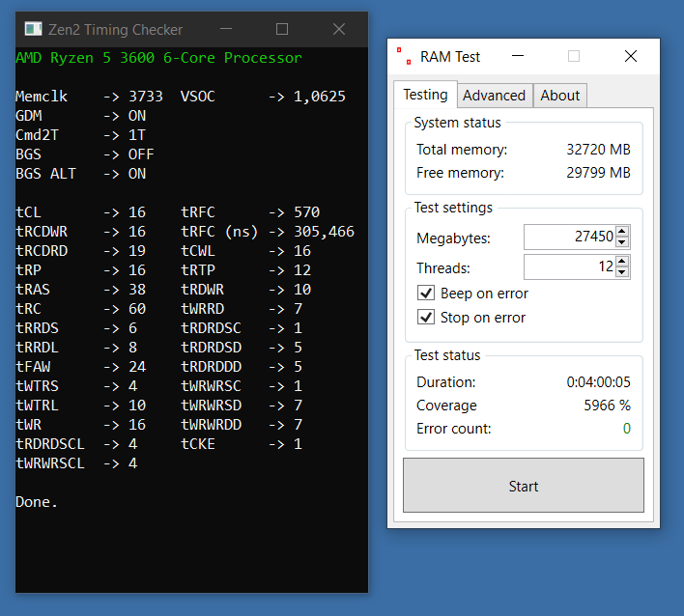Close the Zen2 Timing Checker window
The height and width of the screenshot is (616, 684).
click(x=339, y=29)
